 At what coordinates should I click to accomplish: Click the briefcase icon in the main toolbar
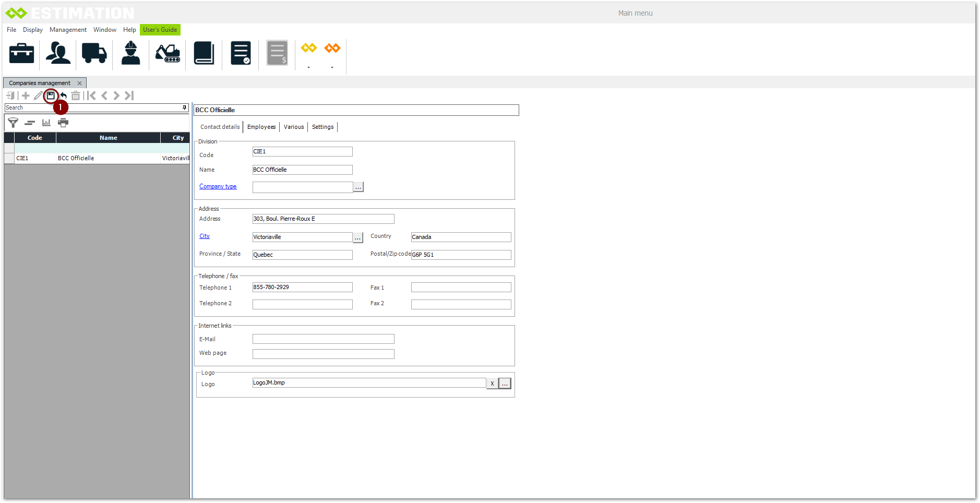pos(21,53)
